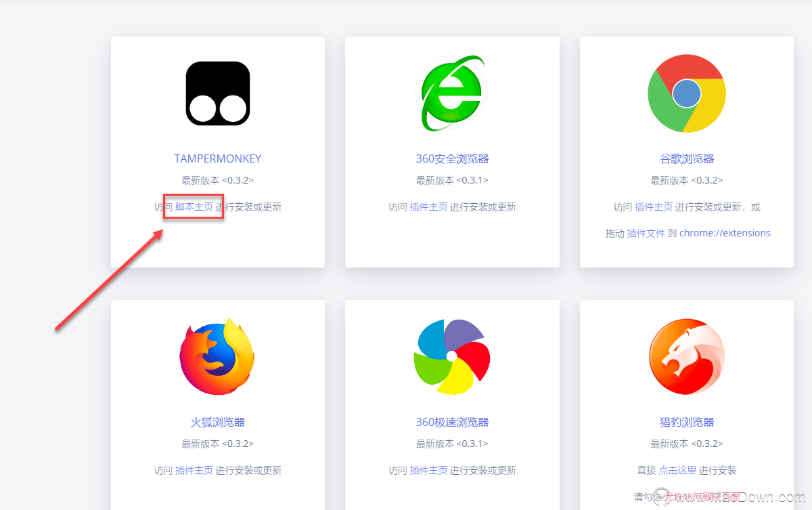Open the 360安全浏览器 title link

pos(452,158)
